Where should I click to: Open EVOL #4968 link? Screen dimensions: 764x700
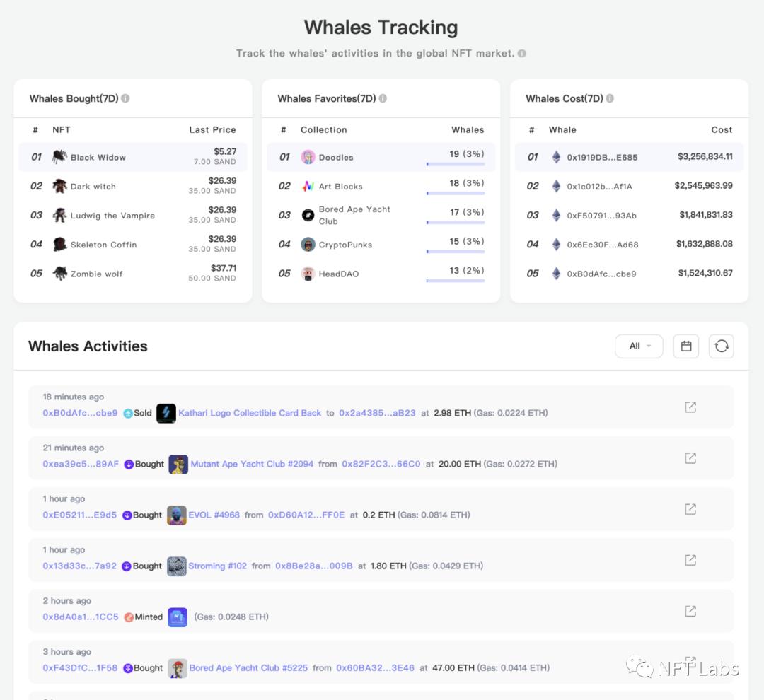coord(214,515)
